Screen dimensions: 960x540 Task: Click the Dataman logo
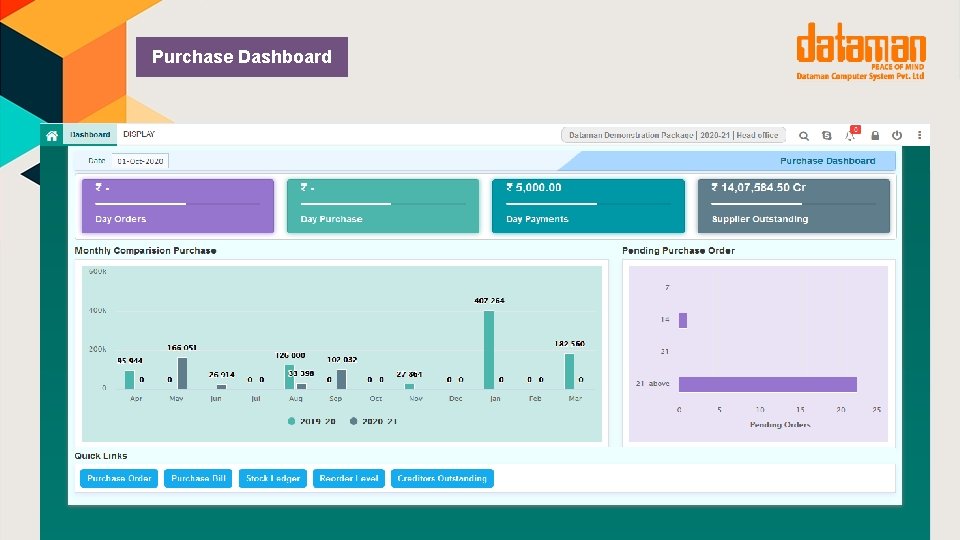coord(861,51)
